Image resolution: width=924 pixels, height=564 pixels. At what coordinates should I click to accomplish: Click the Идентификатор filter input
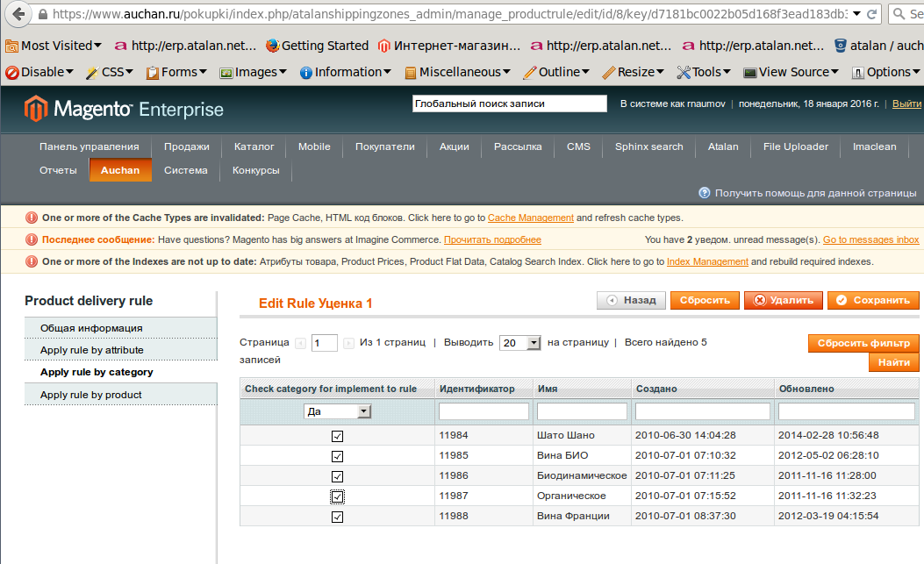(x=483, y=411)
